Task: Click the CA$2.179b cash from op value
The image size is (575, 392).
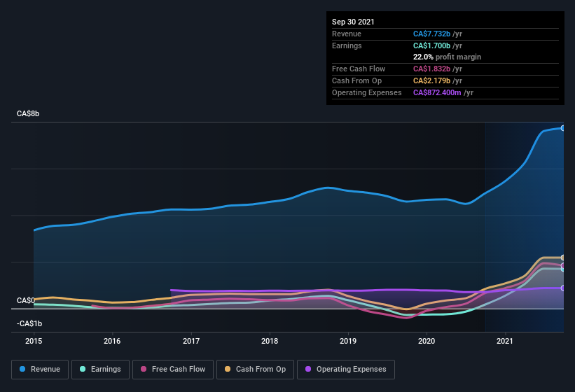Action: pos(431,80)
